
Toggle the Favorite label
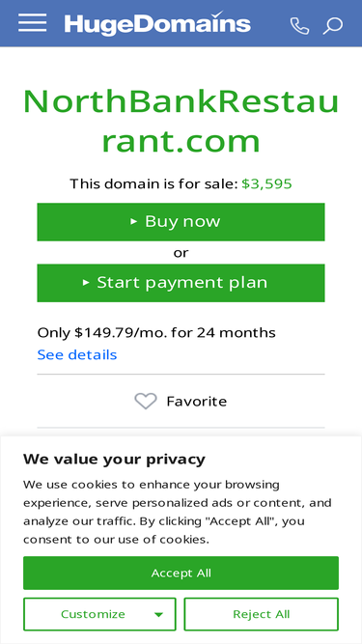tap(197, 402)
